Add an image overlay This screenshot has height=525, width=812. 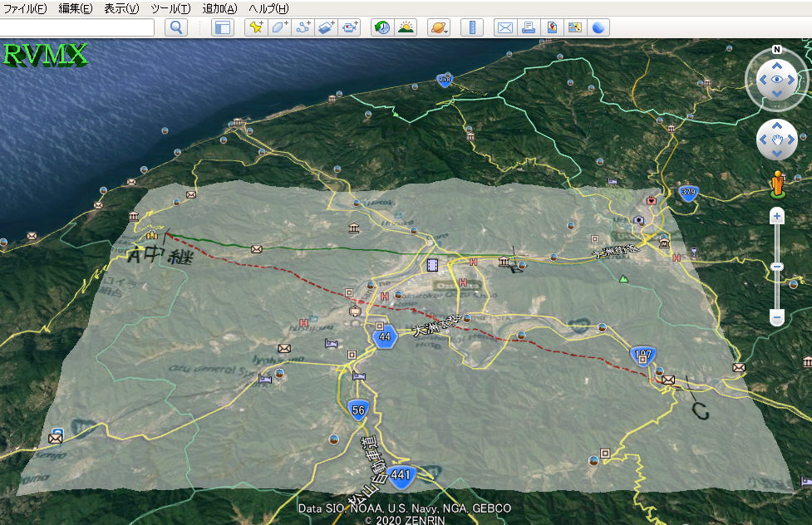click(x=326, y=27)
